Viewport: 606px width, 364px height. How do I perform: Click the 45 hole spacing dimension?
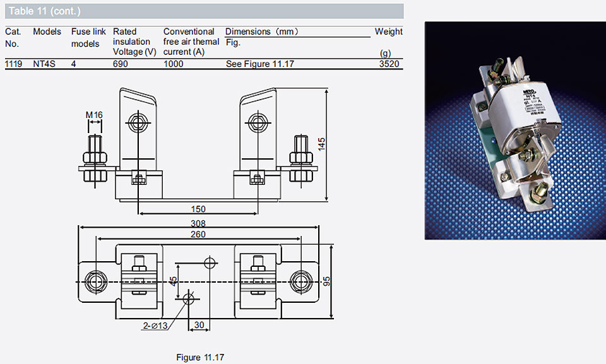tap(174, 281)
